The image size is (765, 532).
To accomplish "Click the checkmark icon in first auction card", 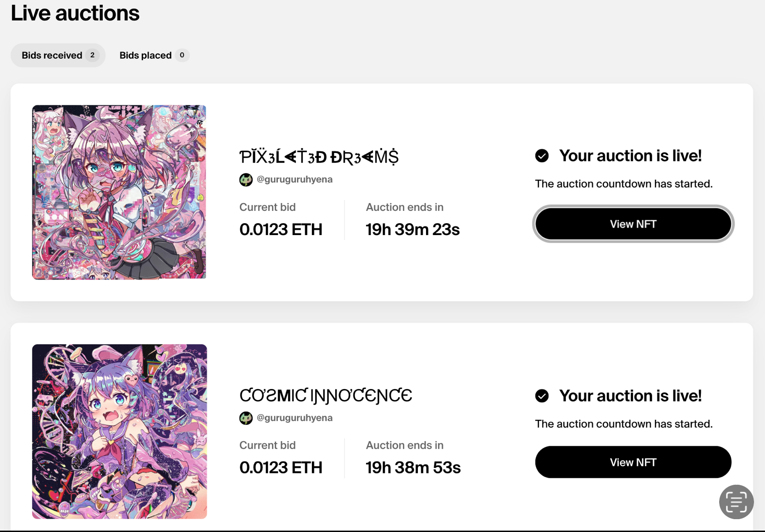I will pos(542,156).
